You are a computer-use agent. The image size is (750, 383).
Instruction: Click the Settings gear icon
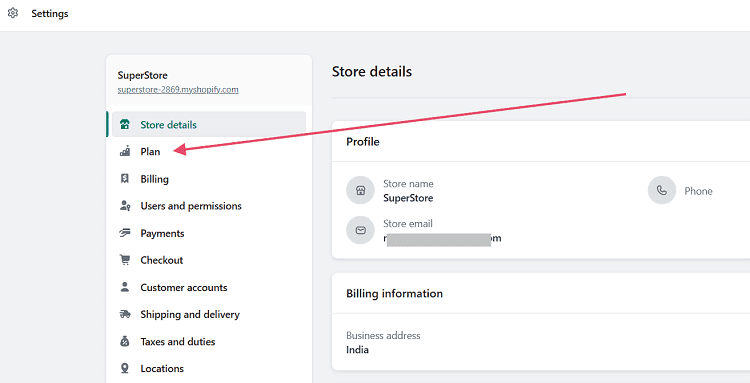(x=13, y=13)
